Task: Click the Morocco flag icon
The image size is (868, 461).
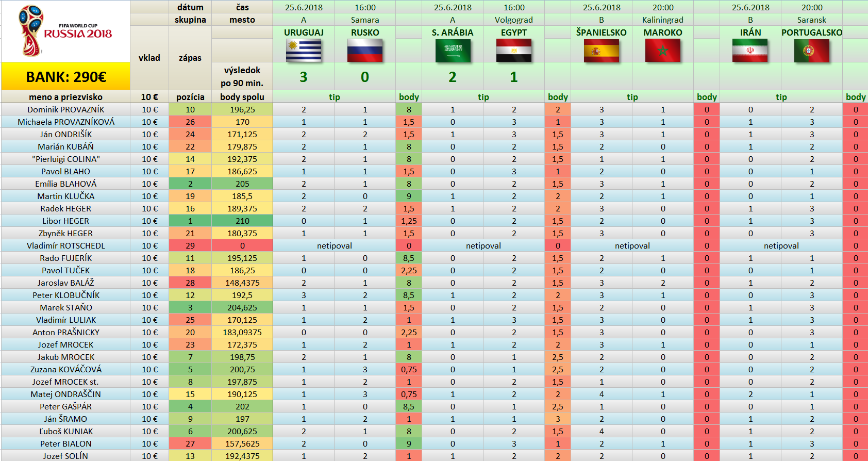Action: (x=663, y=51)
